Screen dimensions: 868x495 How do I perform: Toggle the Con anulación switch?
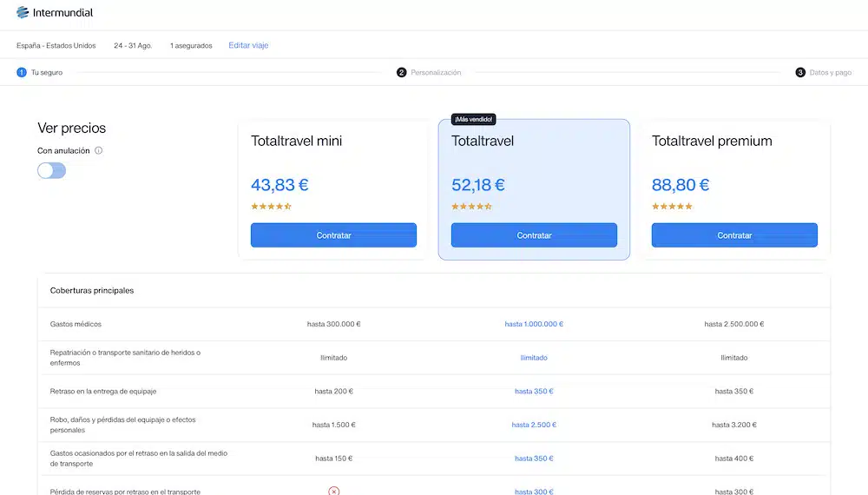pos(51,170)
